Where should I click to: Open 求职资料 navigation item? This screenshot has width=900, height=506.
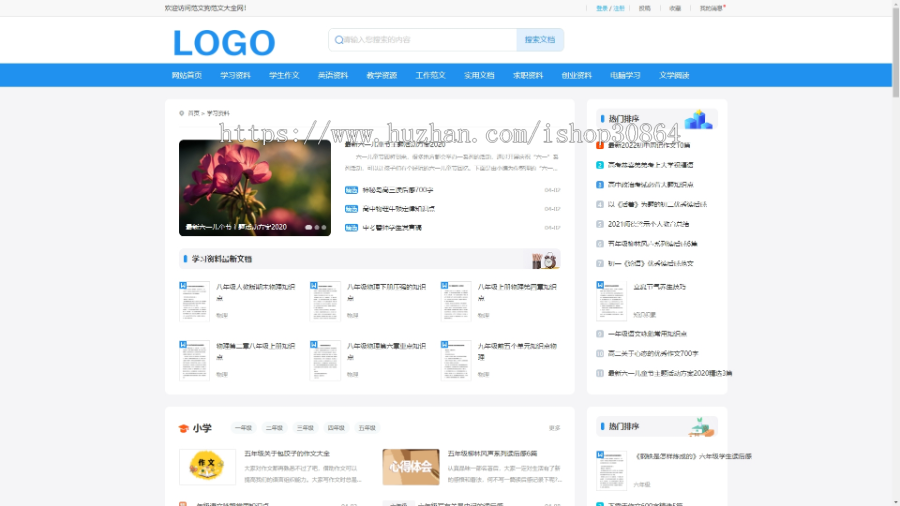[528, 75]
